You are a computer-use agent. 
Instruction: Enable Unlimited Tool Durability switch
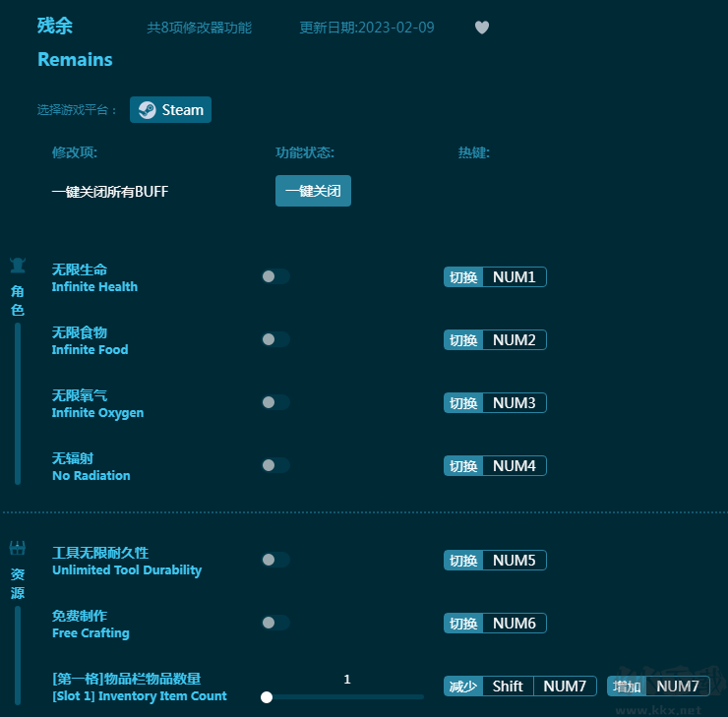(x=275, y=560)
